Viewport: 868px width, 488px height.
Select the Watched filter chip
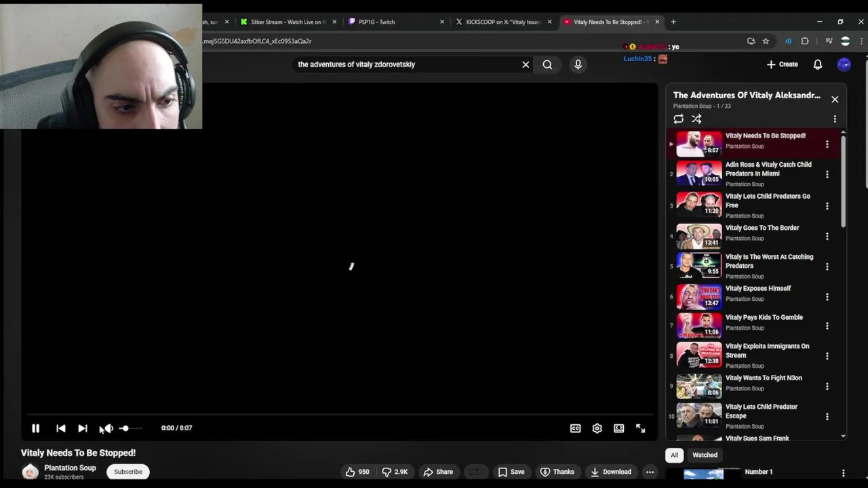(705, 455)
